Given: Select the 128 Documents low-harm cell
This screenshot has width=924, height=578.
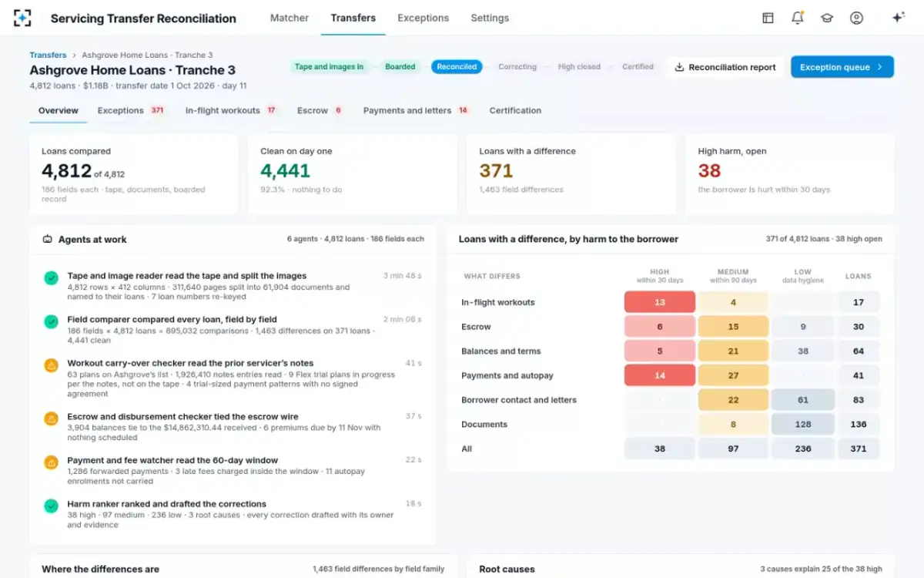Looking at the screenshot, I should (x=803, y=425).
